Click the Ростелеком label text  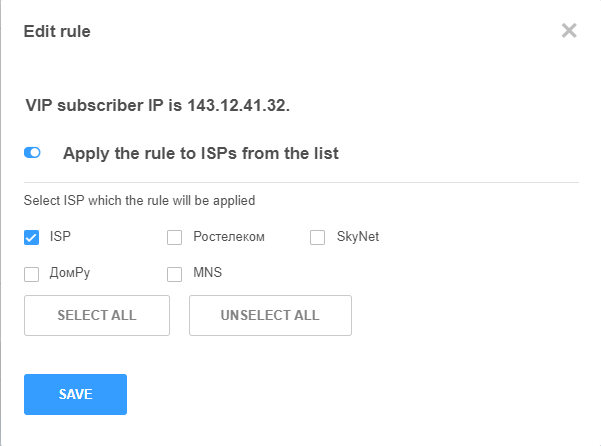[x=229, y=237]
